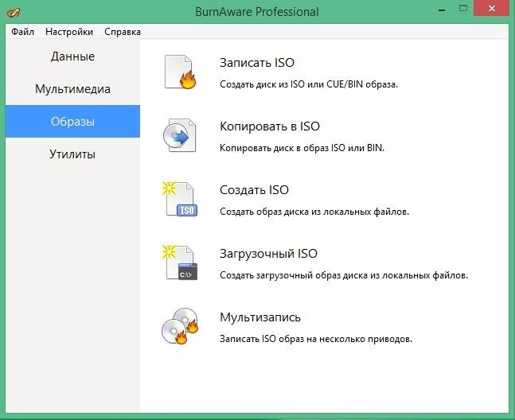Click the Копировать в ISO disc icon
This screenshot has height=420, width=515.
click(180, 135)
